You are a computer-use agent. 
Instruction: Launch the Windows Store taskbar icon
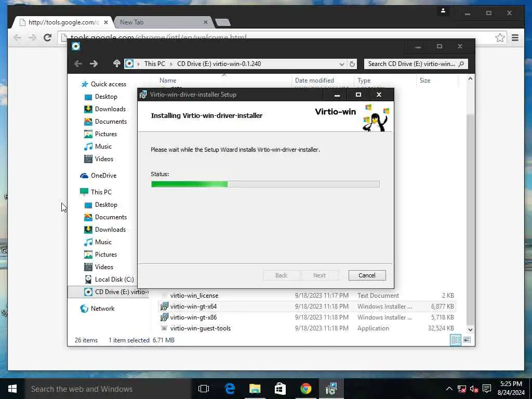(280, 389)
